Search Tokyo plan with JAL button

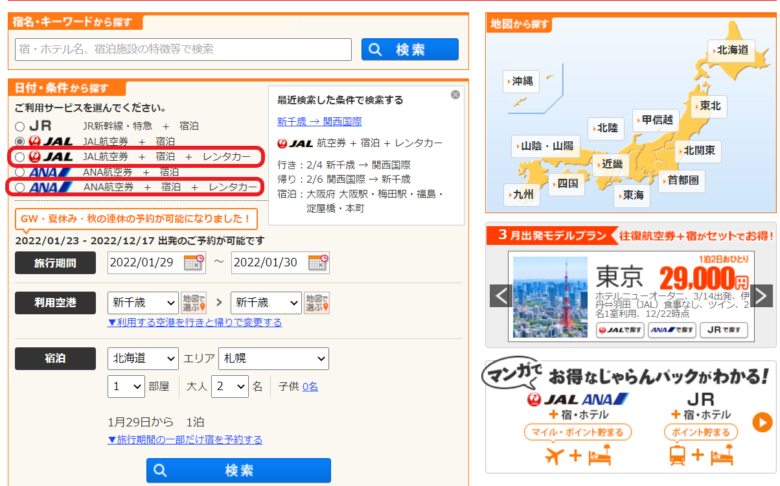(620, 330)
